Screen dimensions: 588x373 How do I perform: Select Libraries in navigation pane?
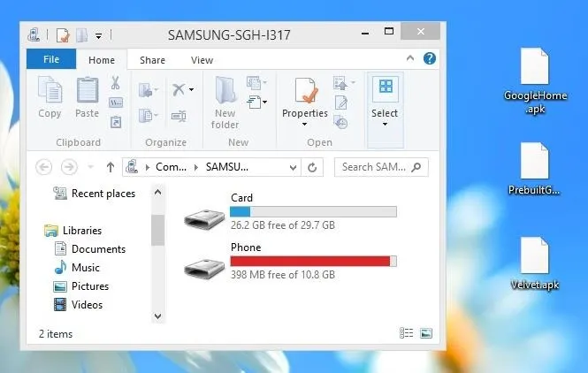click(x=73, y=230)
